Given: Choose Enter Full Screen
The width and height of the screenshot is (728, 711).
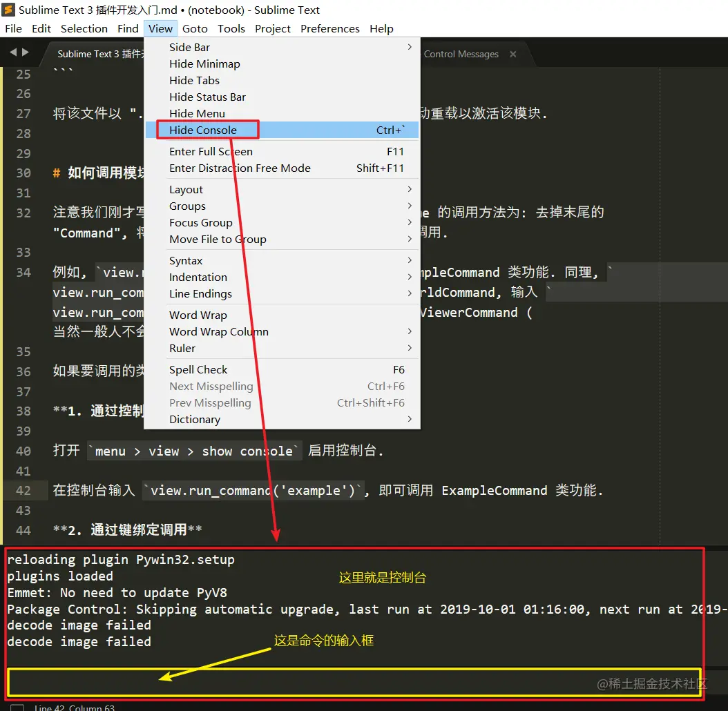Looking at the screenshot, I should [282, 152].
